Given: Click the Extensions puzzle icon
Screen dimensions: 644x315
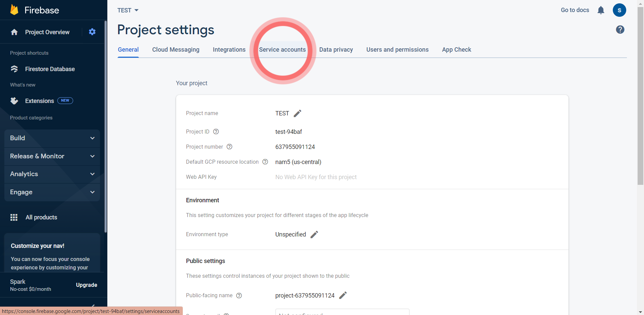Looking at the screenshot, I should click(x=14, y=101).
